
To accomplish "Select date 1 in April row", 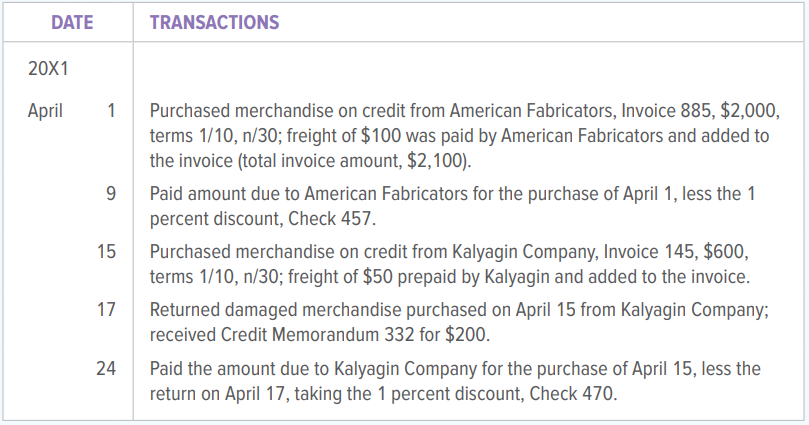I will [111, 111].
